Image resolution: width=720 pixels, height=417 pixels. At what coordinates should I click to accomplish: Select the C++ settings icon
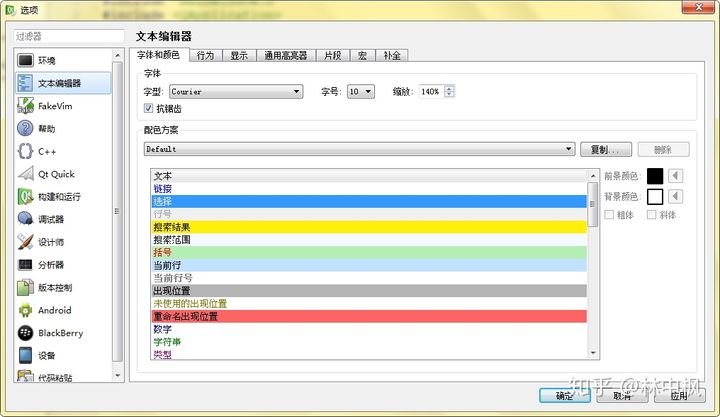pos(25,151)
